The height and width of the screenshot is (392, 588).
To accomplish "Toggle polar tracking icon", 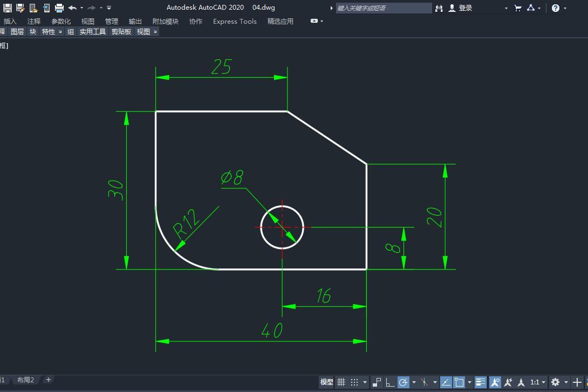I will [x=403, y=382].
